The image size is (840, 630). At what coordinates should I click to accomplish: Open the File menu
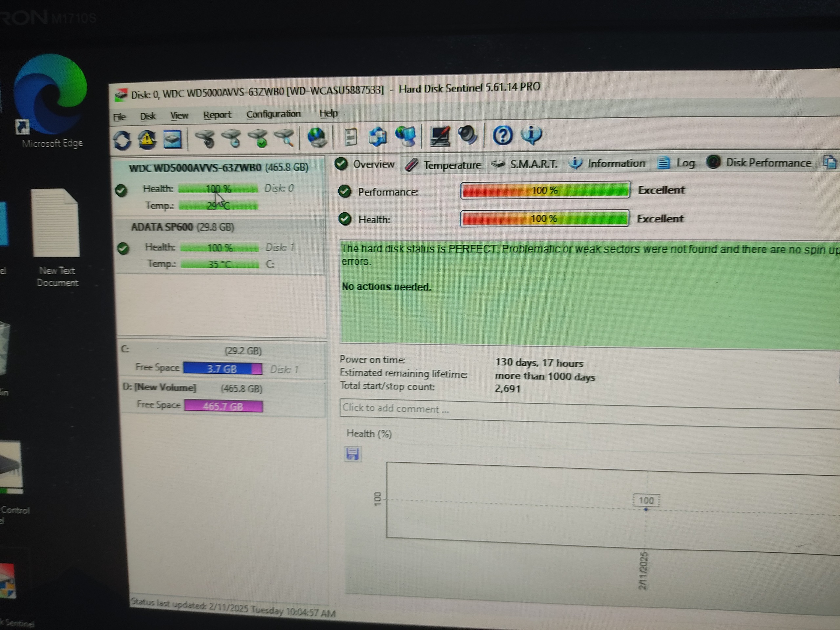[x=120, y=116]
